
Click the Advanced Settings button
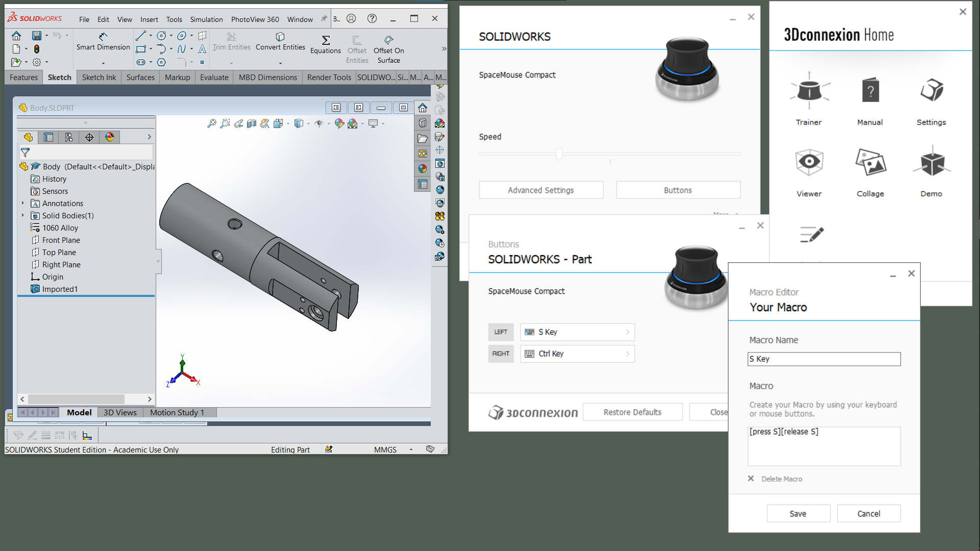click(x=541, y=190)
